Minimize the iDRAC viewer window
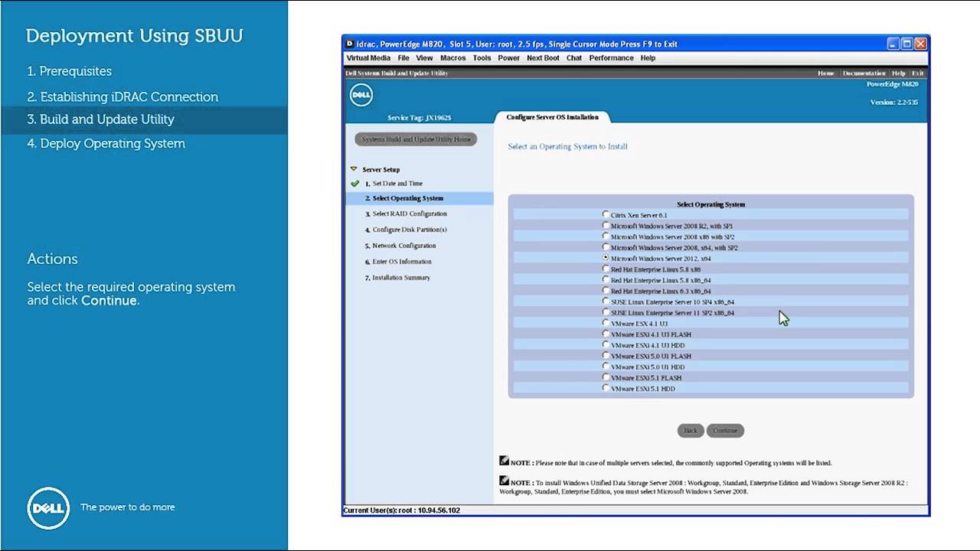Viewport: 980px width, 551px height. [x=893, y=44]
